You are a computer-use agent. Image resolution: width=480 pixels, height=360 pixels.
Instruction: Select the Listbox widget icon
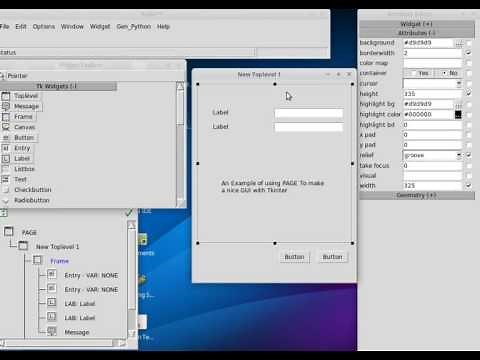pos(6,169)
